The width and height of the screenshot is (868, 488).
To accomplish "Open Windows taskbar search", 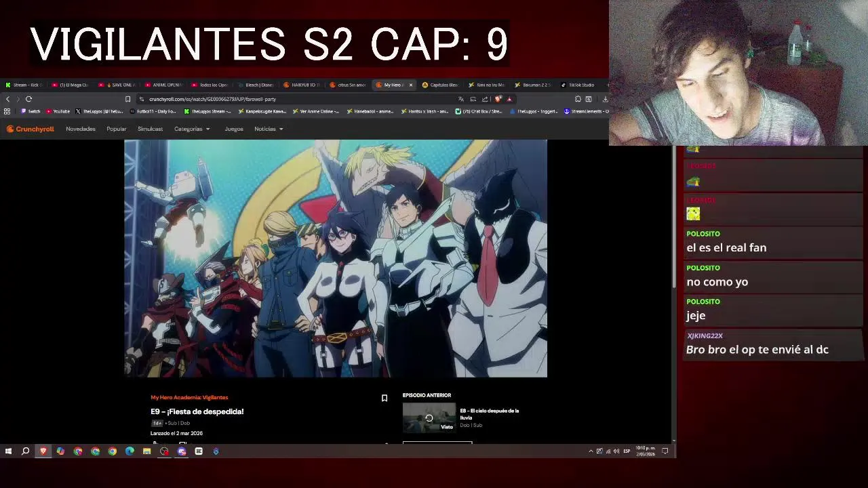I will [25, 451].
